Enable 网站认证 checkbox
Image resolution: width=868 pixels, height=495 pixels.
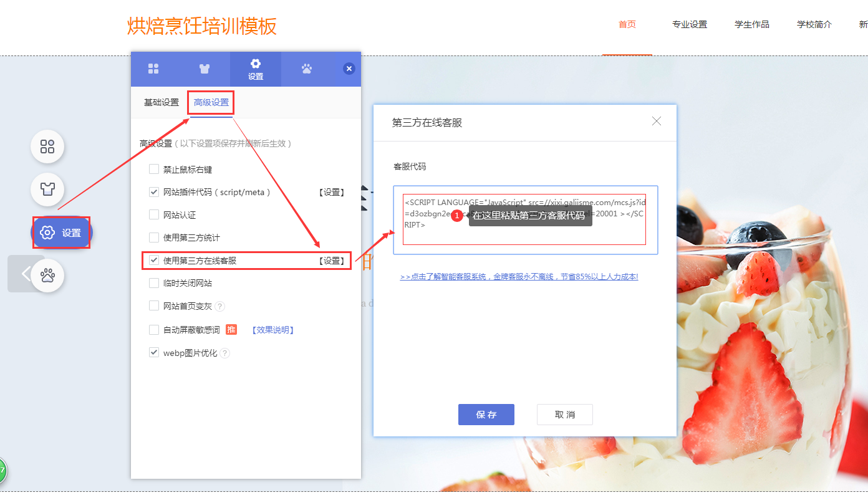[154, 214]
